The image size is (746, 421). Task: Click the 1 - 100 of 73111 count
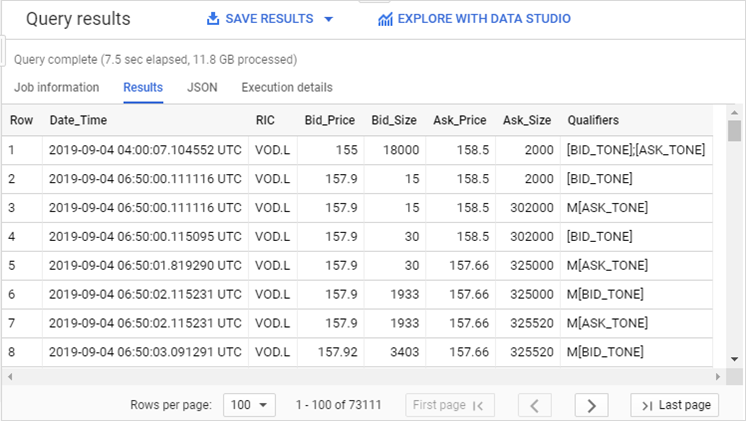[x=339, y=405]
